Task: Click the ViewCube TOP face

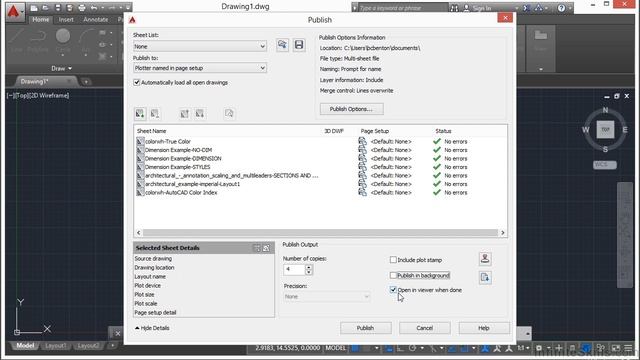Action: (605, 129)
